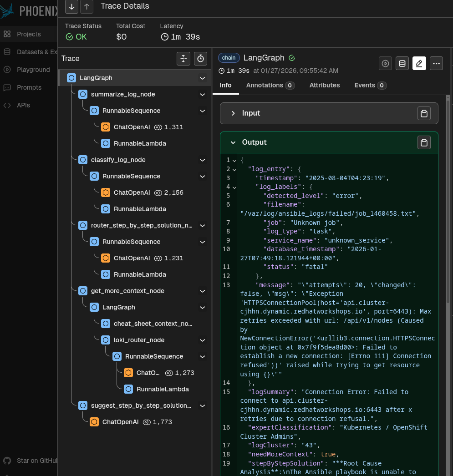453x476 pixels.
Task: Select the suggest_step_by_step_solution span
Action: pyautogui.click(x=140, y=405)
